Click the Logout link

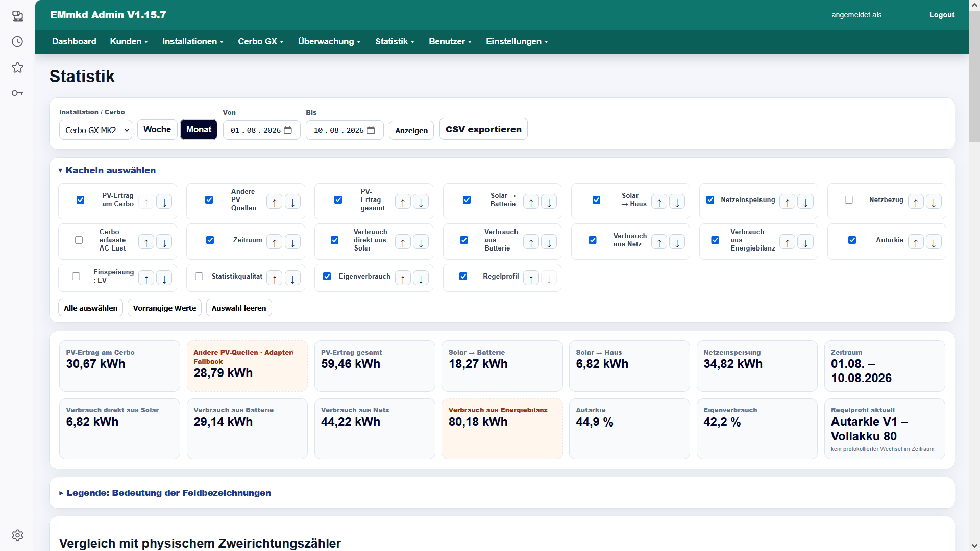[x=942, y=15]
